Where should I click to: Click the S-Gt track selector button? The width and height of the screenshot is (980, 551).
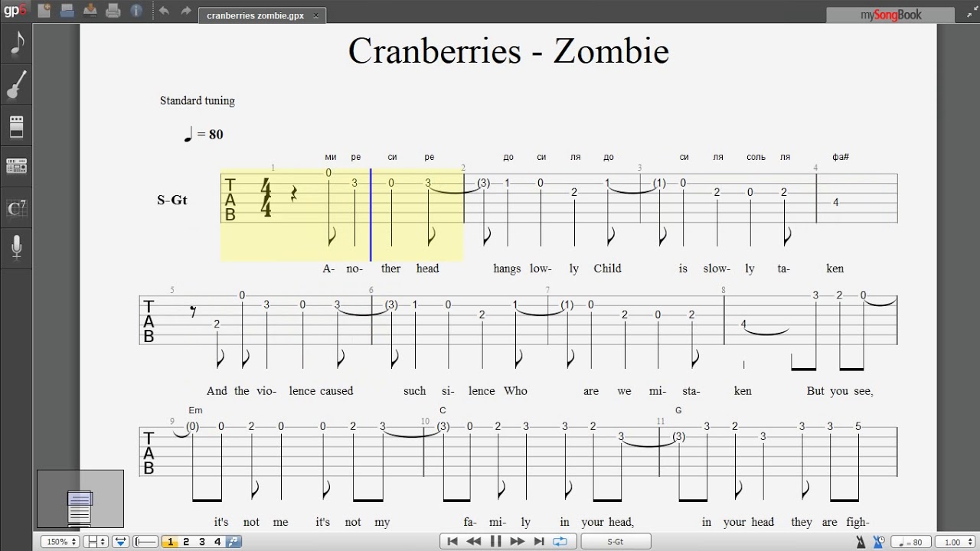[x=615, y=542]
